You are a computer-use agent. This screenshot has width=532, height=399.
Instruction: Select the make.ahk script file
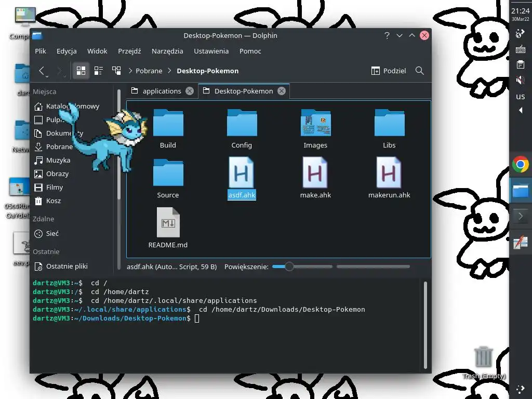tap(315, 179)
